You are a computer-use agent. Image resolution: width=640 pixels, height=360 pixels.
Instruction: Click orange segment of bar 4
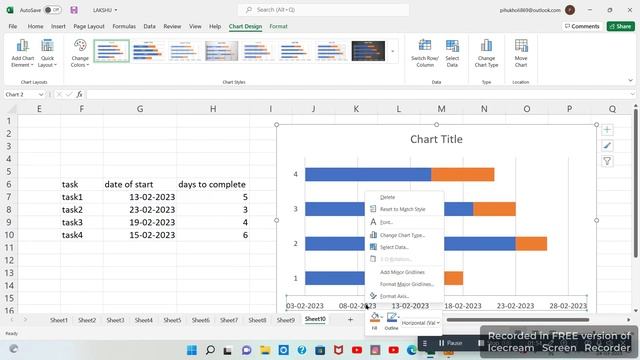(463, 174)
